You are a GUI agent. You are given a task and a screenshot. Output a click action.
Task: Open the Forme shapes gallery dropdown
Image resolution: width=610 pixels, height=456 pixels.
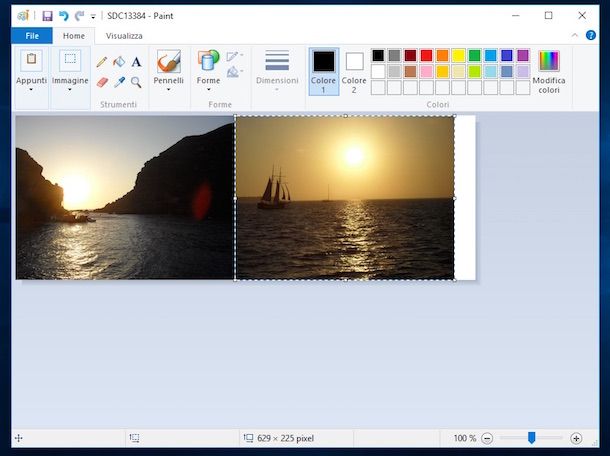[x=208, y=85]
